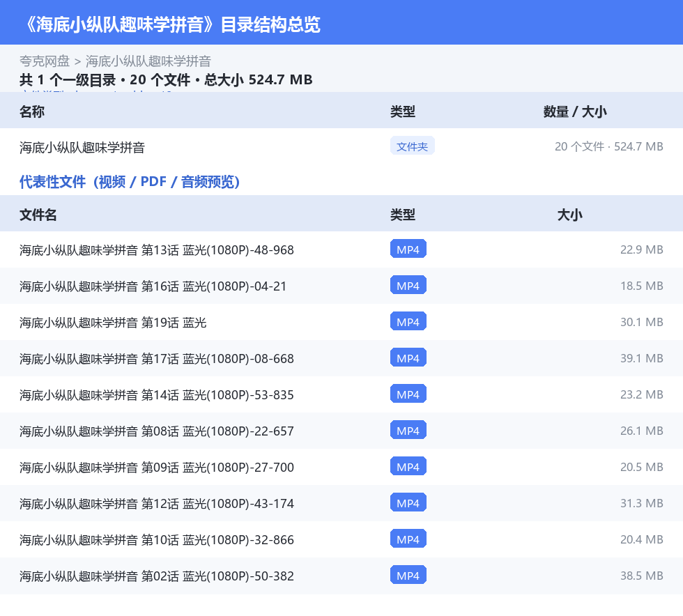Click MP4 badge in 第14话 row
Image resolution: width=683 pixels, height=616 pixels.
408,394
